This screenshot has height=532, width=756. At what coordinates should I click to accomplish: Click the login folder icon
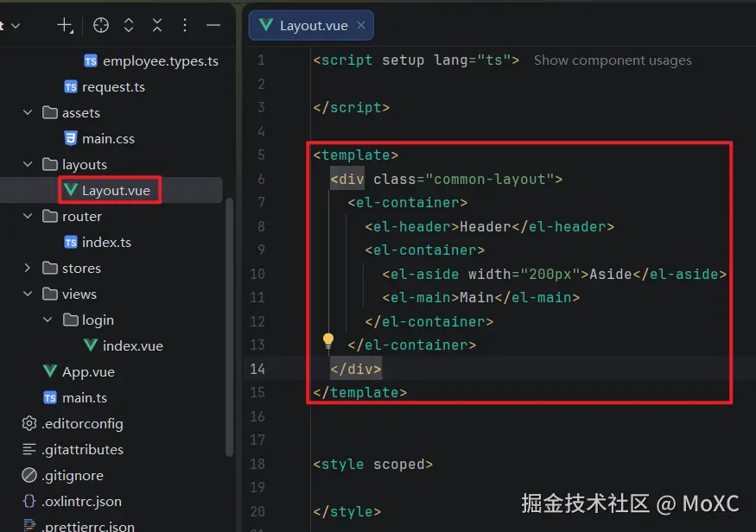point(70,320)
